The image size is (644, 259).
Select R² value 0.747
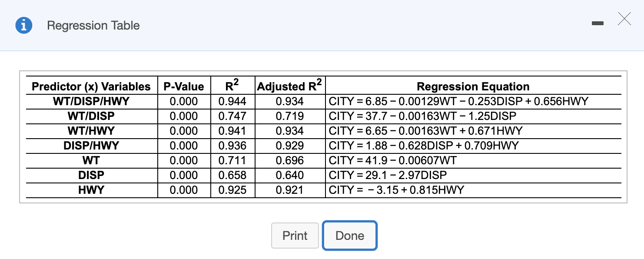(x=232, y=116)
